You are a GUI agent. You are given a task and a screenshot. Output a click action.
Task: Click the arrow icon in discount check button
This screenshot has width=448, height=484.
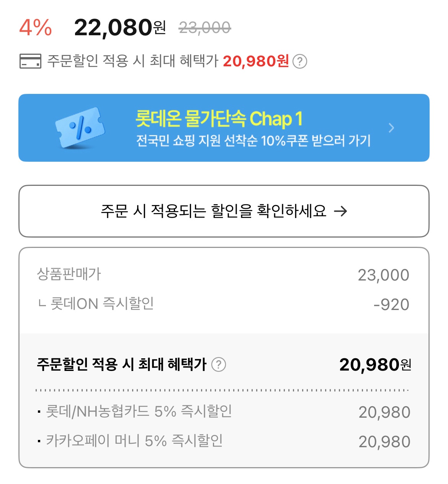coord(340,211)
